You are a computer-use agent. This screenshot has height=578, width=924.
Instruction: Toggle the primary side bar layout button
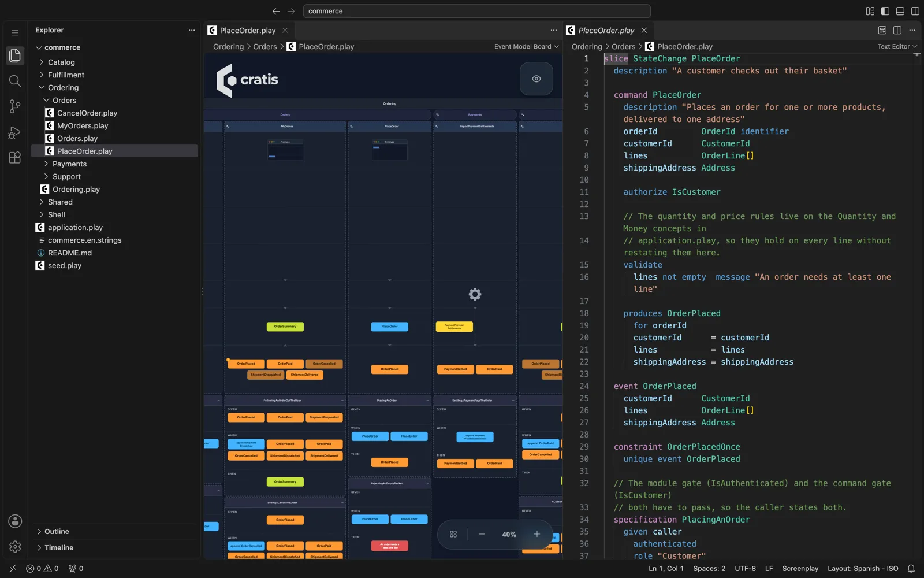click(885, 11)
